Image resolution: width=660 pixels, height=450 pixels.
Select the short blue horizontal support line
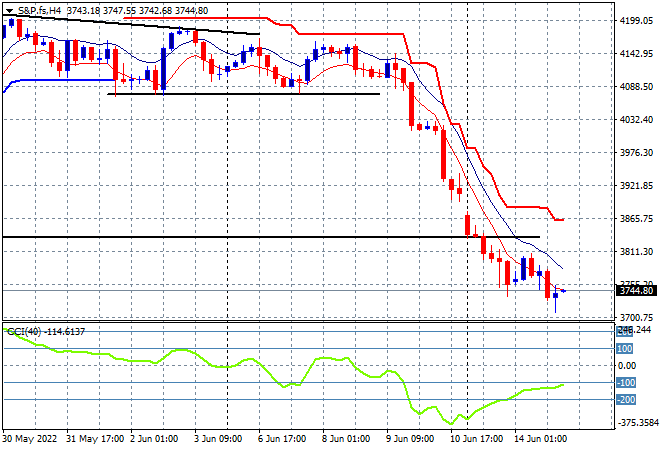tap(63, 80)
